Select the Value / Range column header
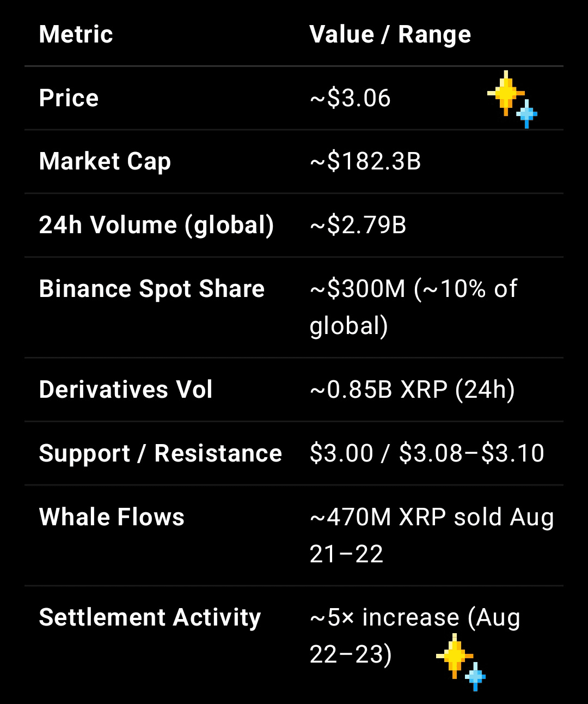588x704 pixels. [390, 34]
